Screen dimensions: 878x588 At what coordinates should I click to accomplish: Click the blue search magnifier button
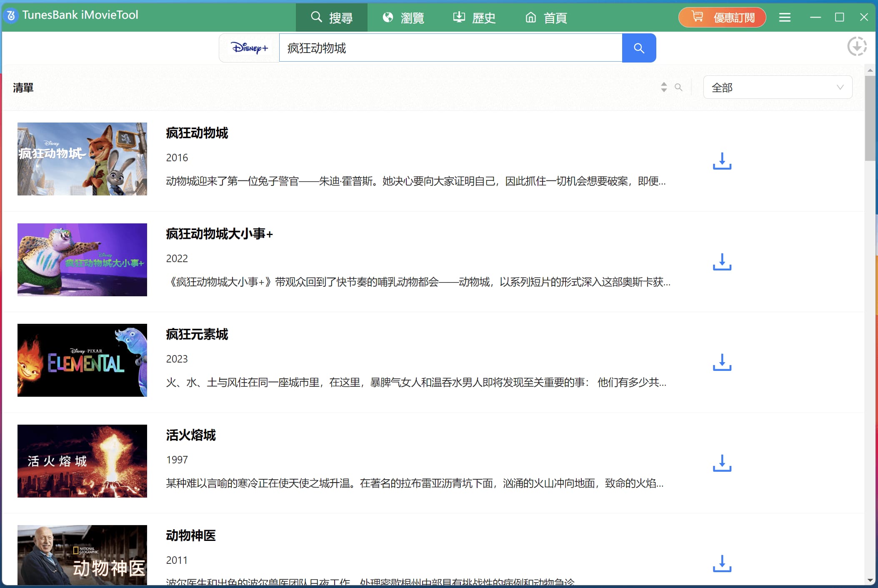(x=638, y=48)
